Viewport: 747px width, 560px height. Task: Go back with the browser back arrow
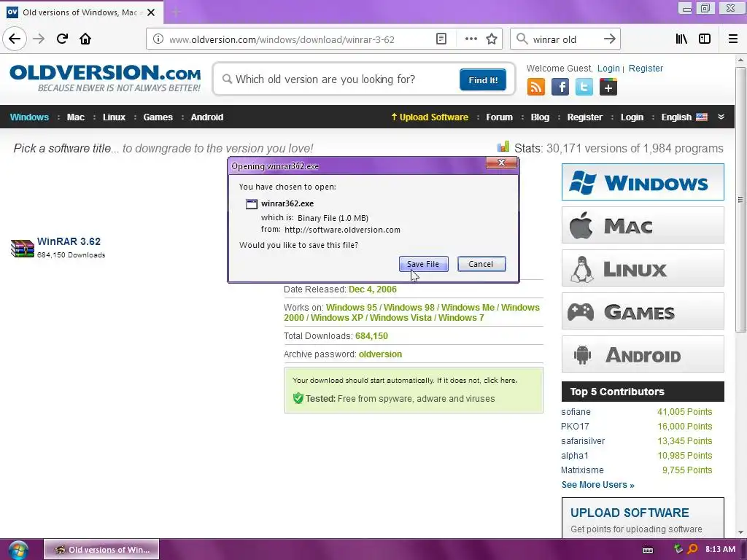(15, 39)
